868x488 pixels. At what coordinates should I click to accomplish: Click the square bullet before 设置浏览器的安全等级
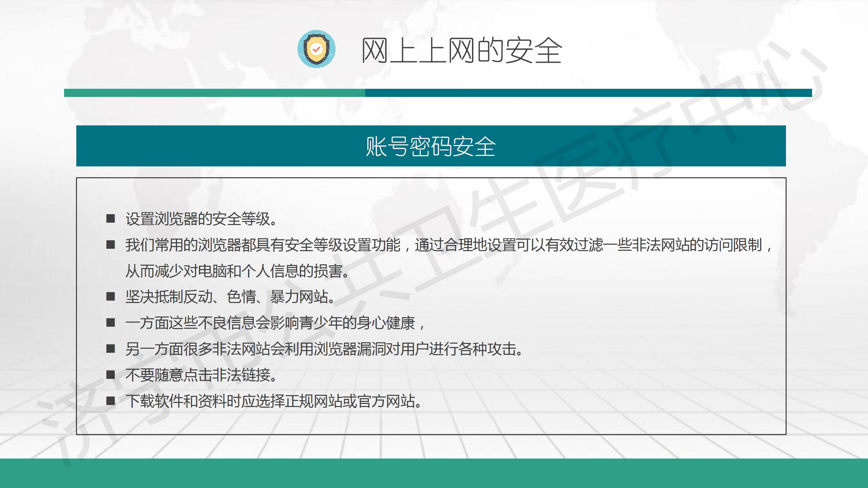pos(111,218)
